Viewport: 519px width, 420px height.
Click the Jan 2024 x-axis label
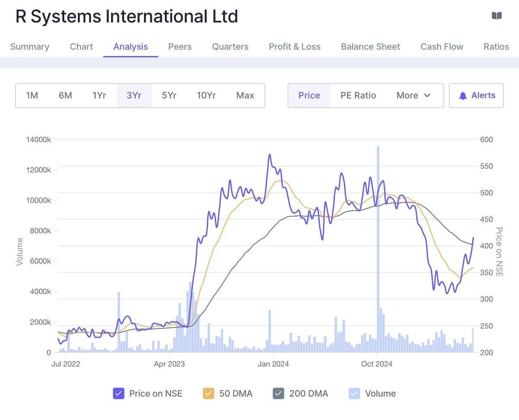tap(273, 364)
